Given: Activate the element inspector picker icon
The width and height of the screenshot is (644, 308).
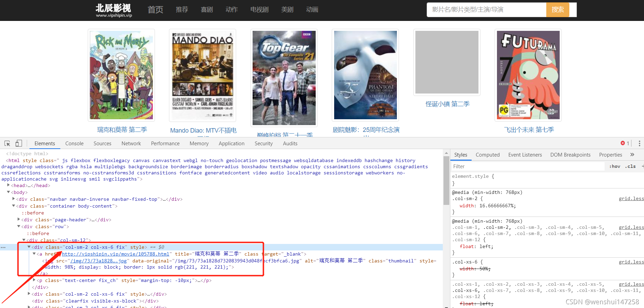Looking at the screenshot, I should pos(7,144).
